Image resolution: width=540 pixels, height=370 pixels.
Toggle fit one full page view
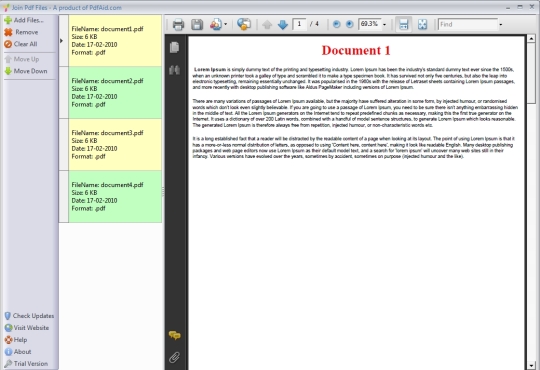[x=422, y=24]
